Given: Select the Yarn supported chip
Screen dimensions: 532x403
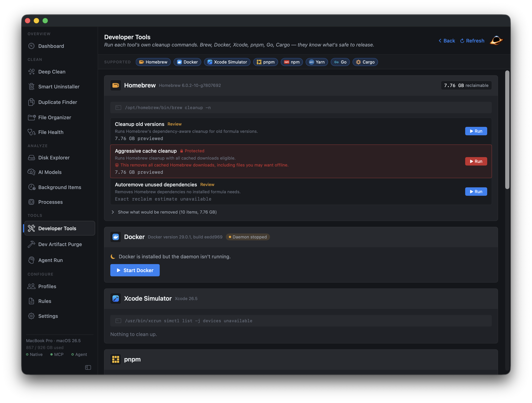Looking at the screenshot, I should (317, 62).
